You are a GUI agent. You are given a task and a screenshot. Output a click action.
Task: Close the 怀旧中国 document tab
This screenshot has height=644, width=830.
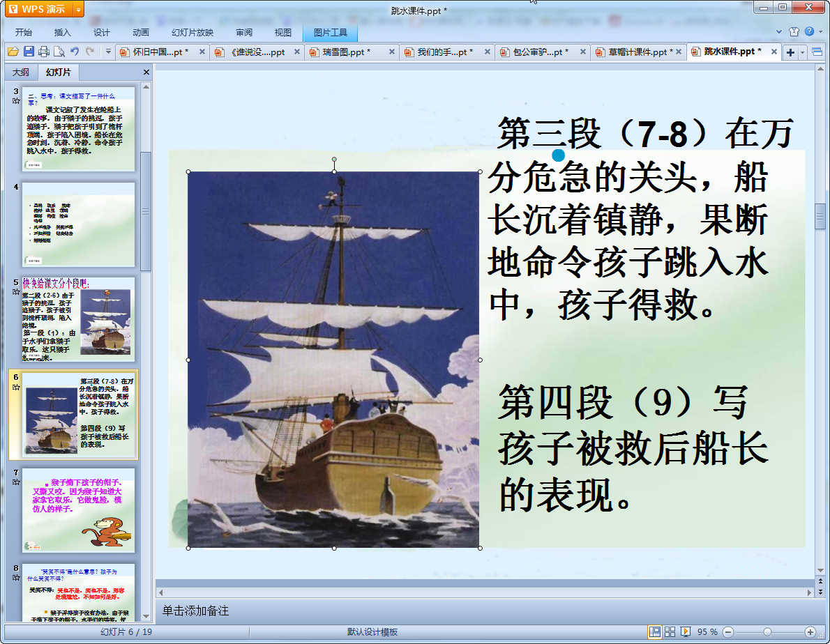202,52
